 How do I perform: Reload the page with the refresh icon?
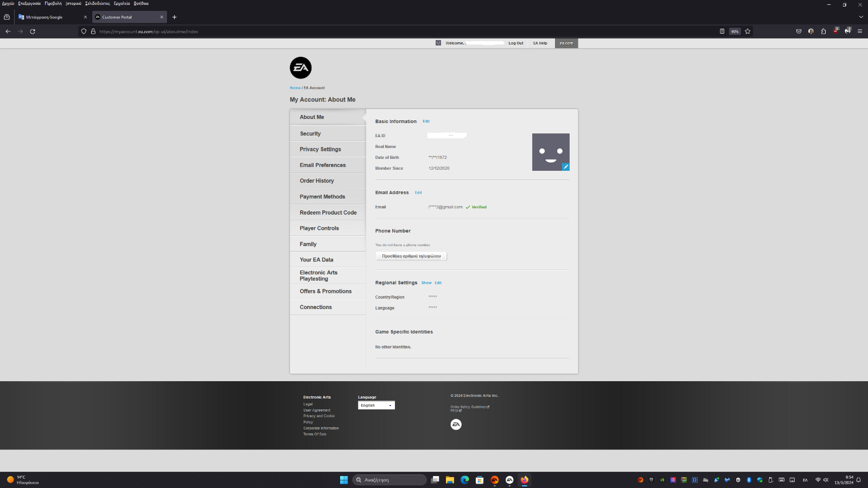coord(33,31)
